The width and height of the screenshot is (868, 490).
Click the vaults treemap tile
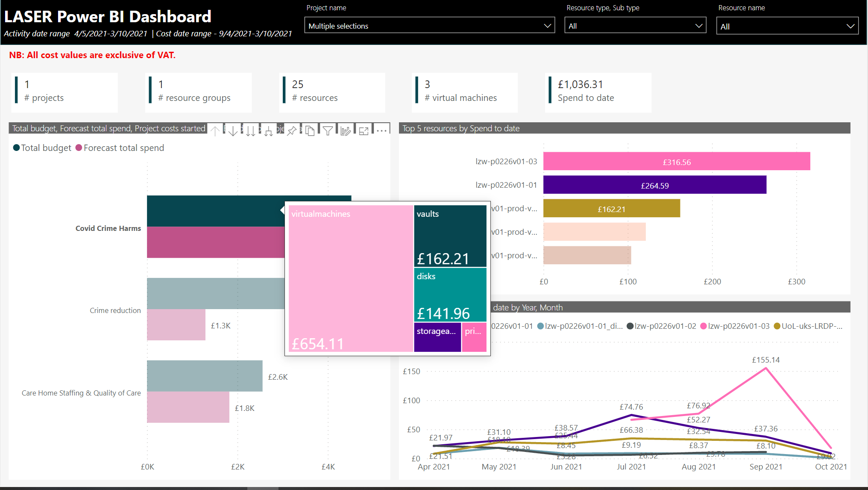click(x=450, y=236)
